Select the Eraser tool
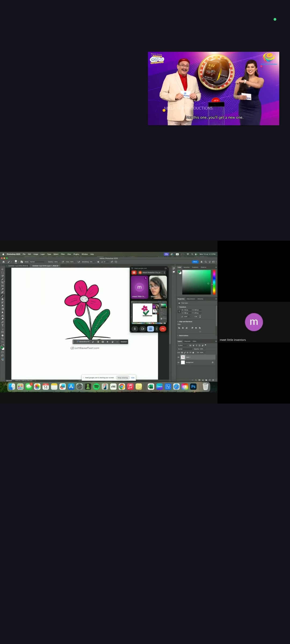 click(2, 306)
